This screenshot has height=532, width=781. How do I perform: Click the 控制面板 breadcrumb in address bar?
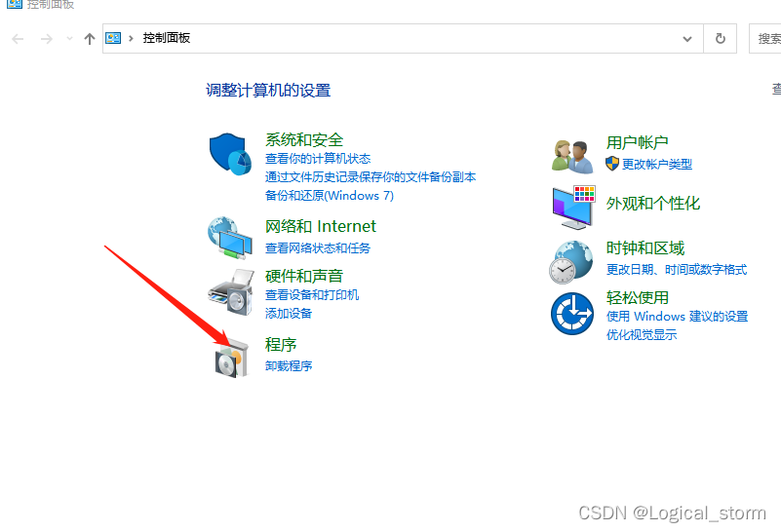click(167, 38)
